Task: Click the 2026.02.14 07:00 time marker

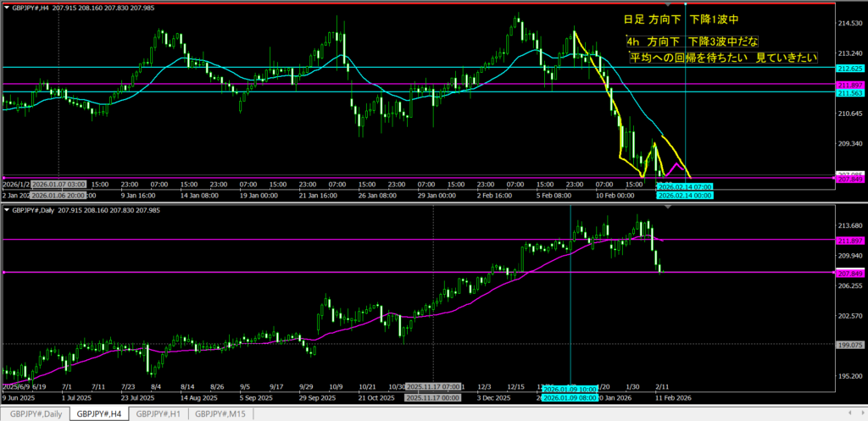Action: tap(685, 186)
